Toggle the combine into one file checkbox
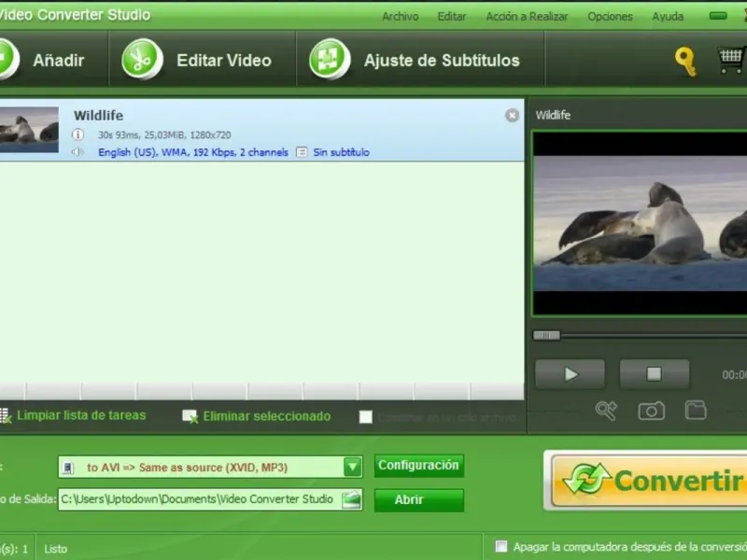The height and width of the screenshot is (560, 747). pyautogui.click(x=366, y=417)
